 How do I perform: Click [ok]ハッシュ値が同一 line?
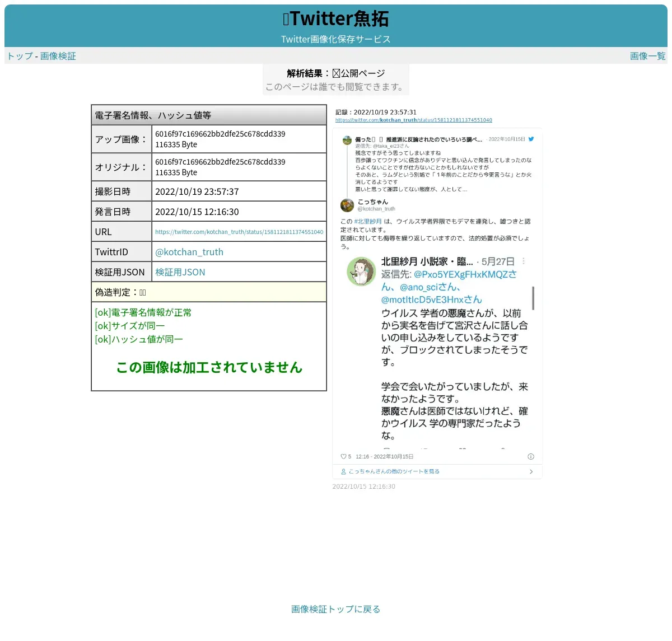pos(139,339)
